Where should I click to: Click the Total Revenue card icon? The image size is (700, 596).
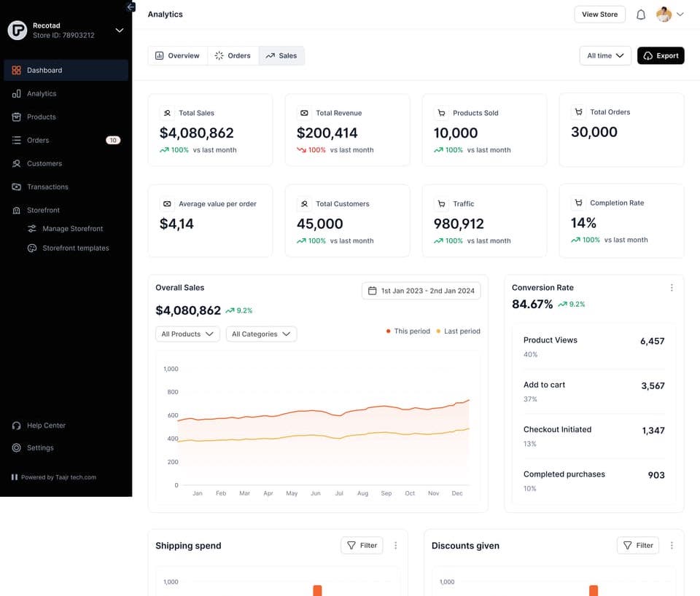coord(304,113)
